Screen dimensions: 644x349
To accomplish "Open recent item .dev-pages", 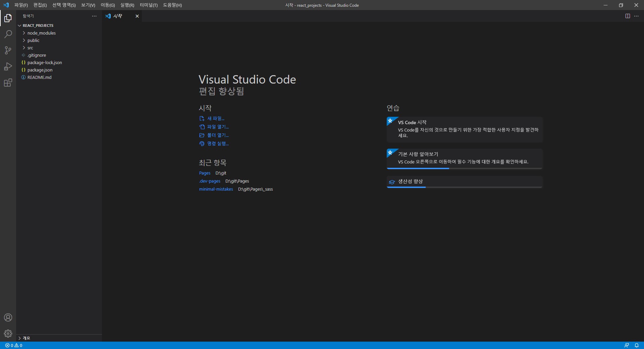I will click(210, 181).
